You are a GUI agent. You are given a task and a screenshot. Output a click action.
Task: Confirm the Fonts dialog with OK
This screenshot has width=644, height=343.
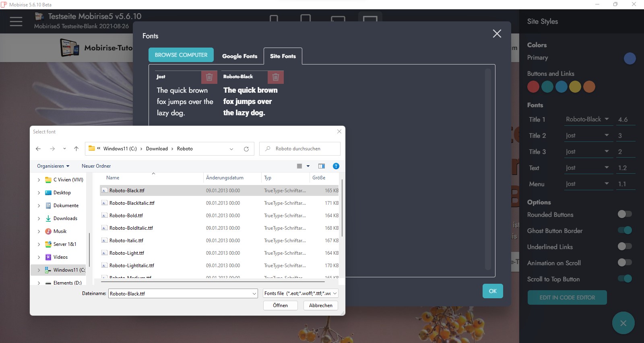pyautogui.click(x=493, y=291)
